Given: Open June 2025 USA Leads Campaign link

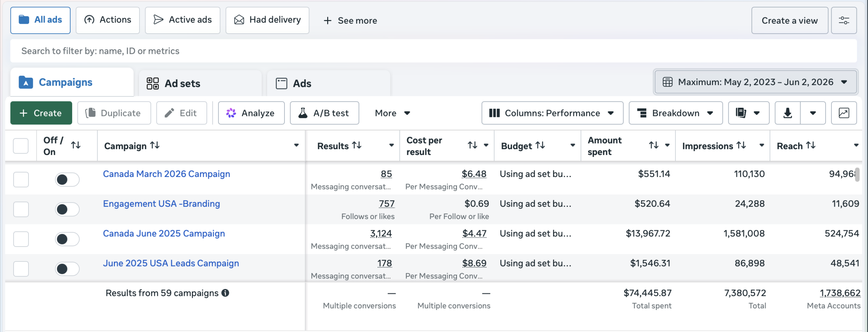Looking at the screenshot, I should pyautogui.click(x=171, y=263).
